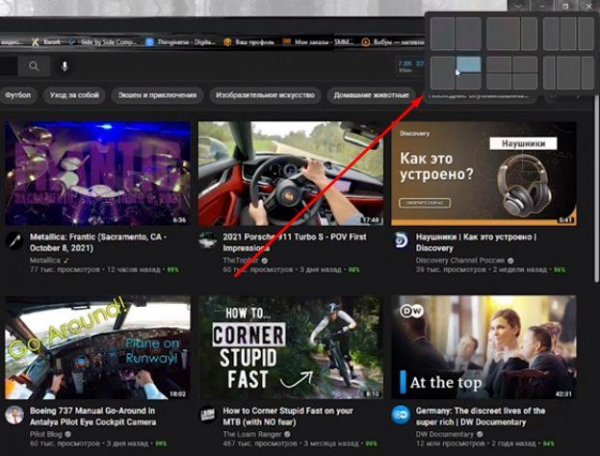600x456 pixels.
Task: Open the Porsche 911 Turbo S thumbnail
Action: tap(291, 174)
